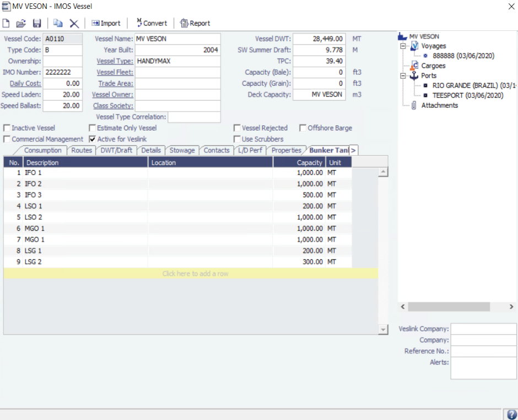Click the Copy icon
Image resolution: width=518 pixels, height=420 pixels.
pos(58,23)
